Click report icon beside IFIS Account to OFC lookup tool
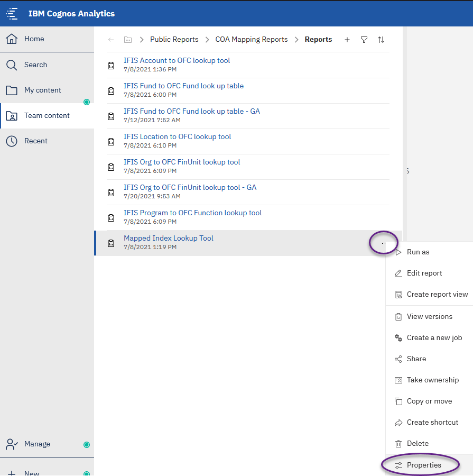Image resolution: width=473 pixels, height=476 pixels. (111, 65)
